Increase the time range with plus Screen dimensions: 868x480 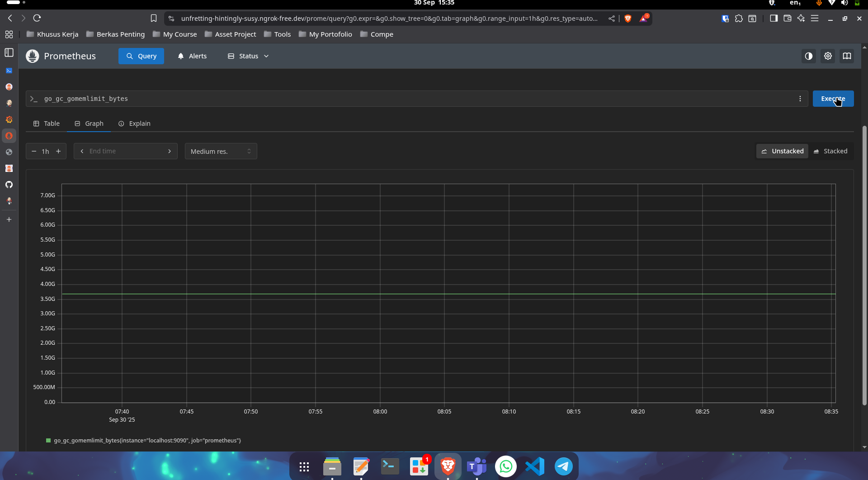(58, 152)
